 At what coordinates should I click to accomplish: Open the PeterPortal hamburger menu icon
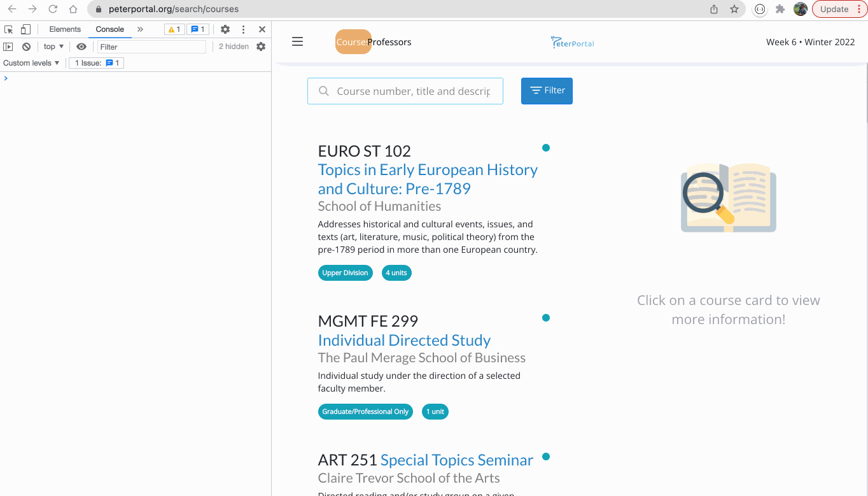coord(297,41)
